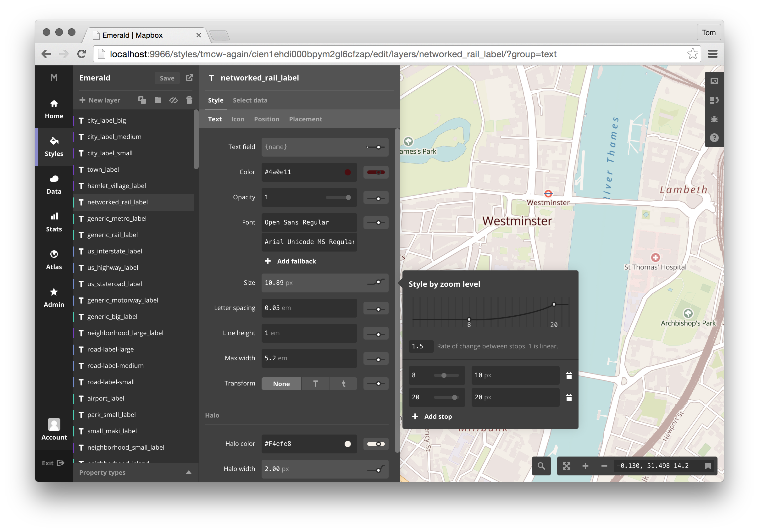The image size is (759, 532).
Task: Click the text Color swatch dot
Action: click(x=347, y=172)
